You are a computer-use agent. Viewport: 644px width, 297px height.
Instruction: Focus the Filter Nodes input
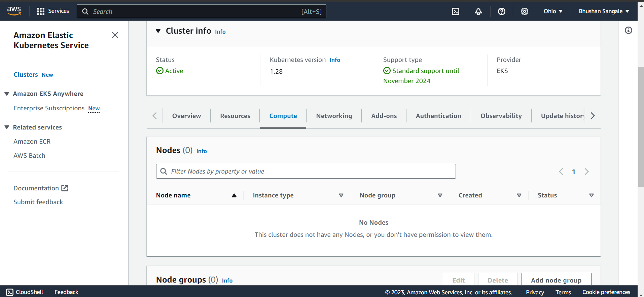(306, 171)
